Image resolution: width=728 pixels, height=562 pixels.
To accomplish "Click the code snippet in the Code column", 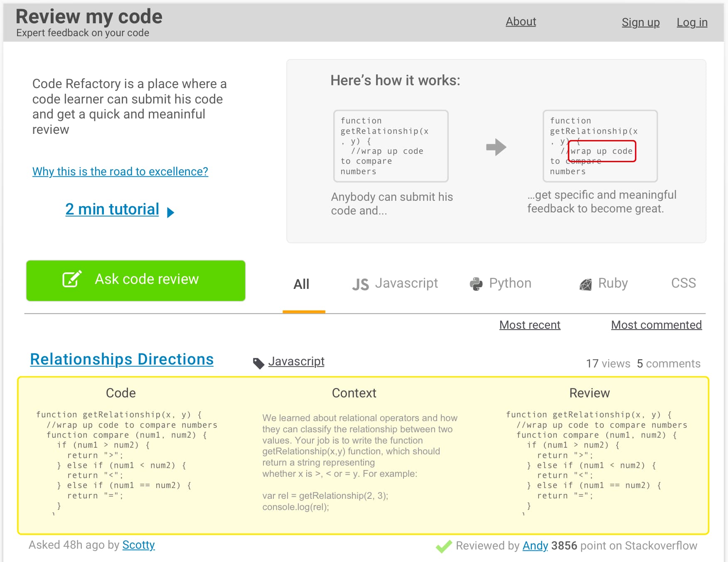I will point(127,462).
